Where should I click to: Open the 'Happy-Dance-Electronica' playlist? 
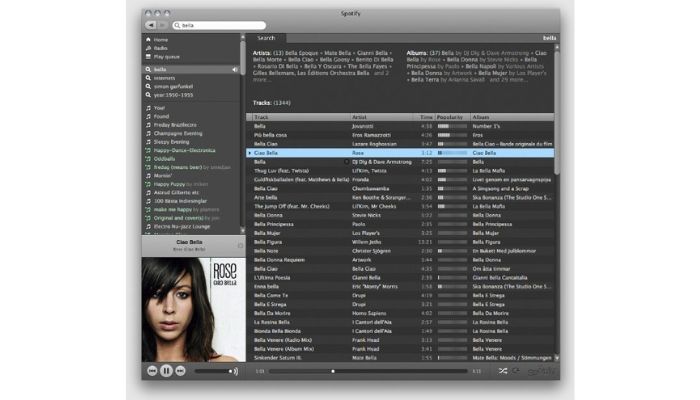pos(184,150)
